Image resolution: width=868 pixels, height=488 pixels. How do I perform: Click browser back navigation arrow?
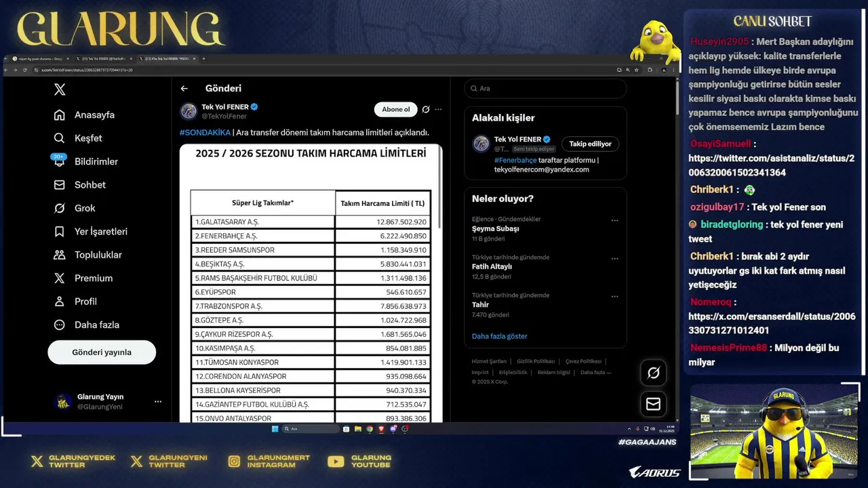(7, 70)
